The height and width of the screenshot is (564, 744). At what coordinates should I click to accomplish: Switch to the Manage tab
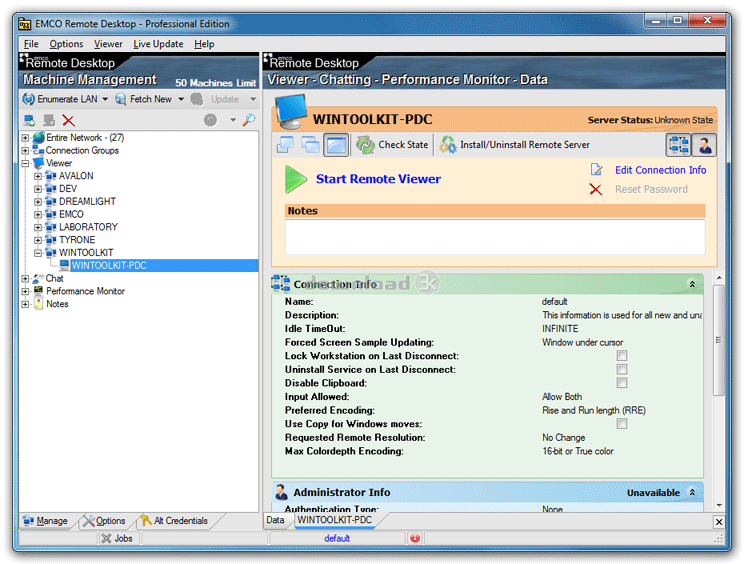coord(46,521)
